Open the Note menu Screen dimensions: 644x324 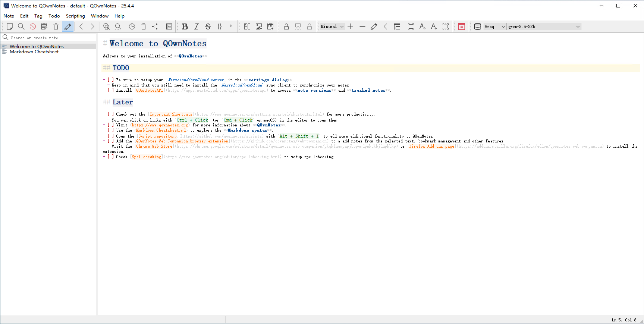(9, 16)
